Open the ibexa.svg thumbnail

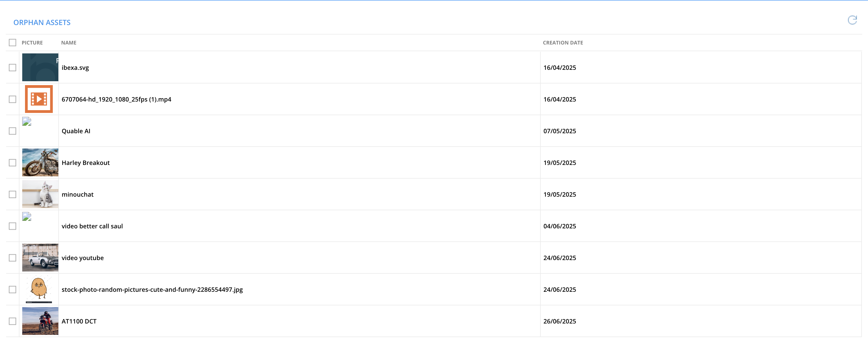click(40, 67)
